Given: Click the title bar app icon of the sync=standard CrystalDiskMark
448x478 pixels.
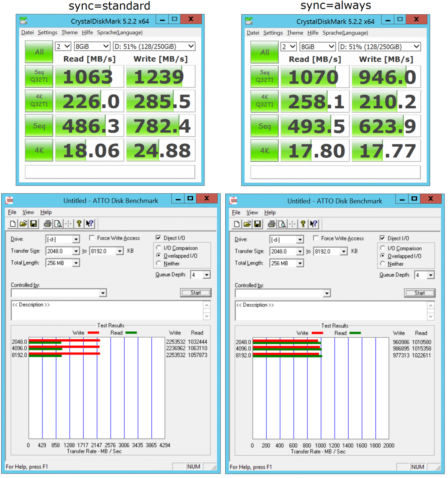Looking at the screenshot, I should (24, 21).
